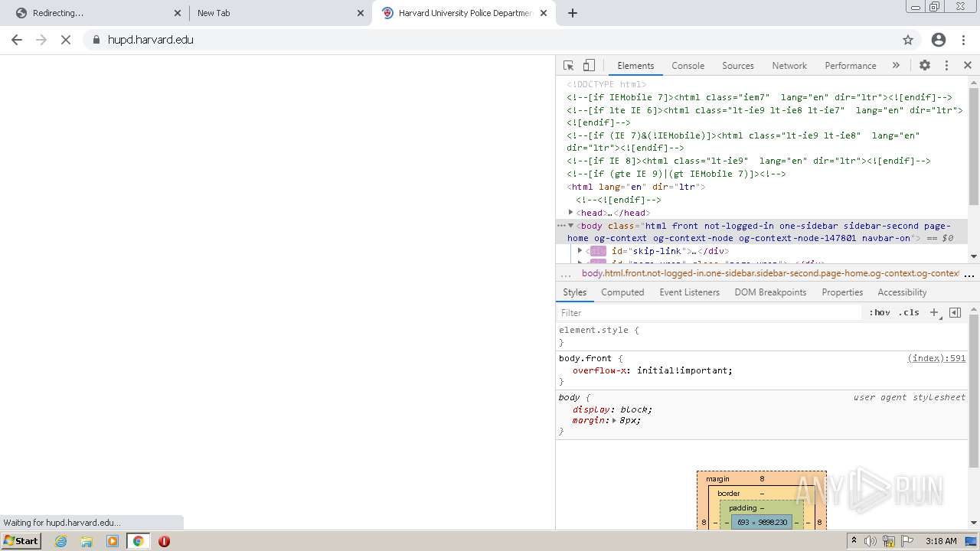980x551 pixels.
Task: Open the Network panel
Action: coord(789,66)
